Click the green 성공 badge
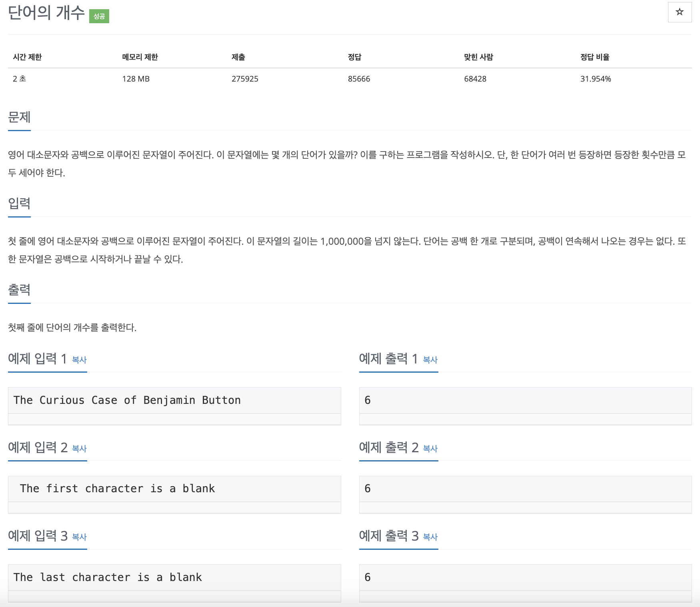 99,16
